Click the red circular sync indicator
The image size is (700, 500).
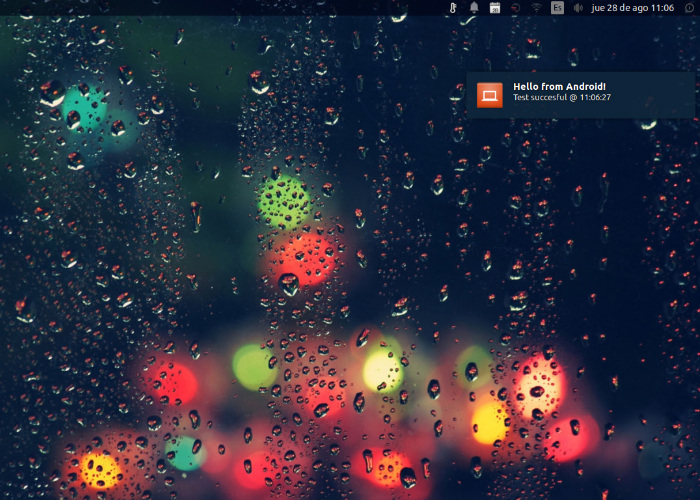coord(516,8)
